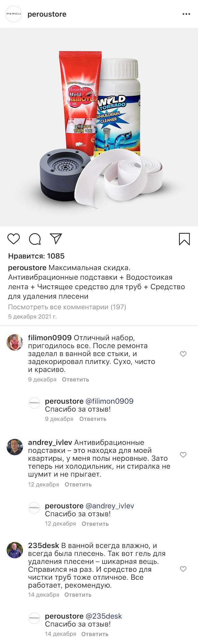The width and height of the screenshot is (198, 644).
Task: Open the comment bubble icon under the post
Action: click(35, 239)
